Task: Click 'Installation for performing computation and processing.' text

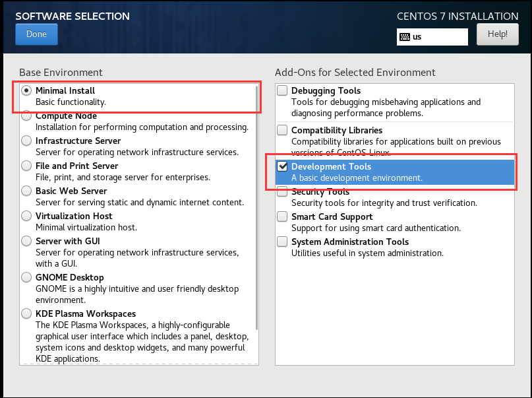Action: pyautogui.click(x=142, y=127)
